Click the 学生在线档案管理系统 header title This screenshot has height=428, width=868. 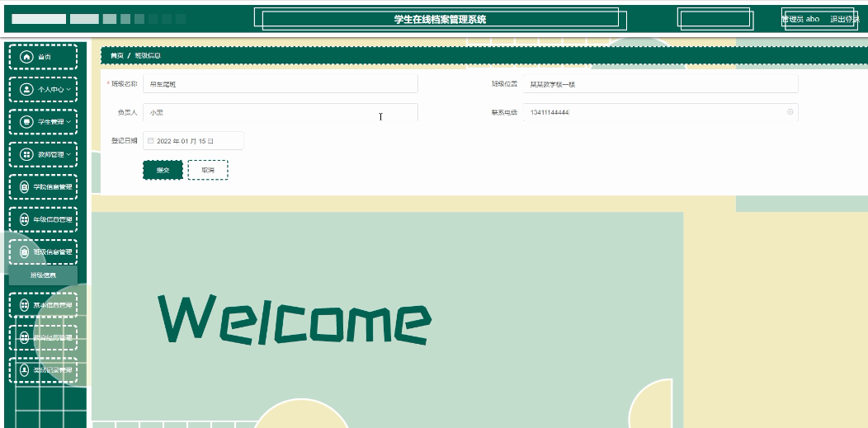tap(440, 19)
